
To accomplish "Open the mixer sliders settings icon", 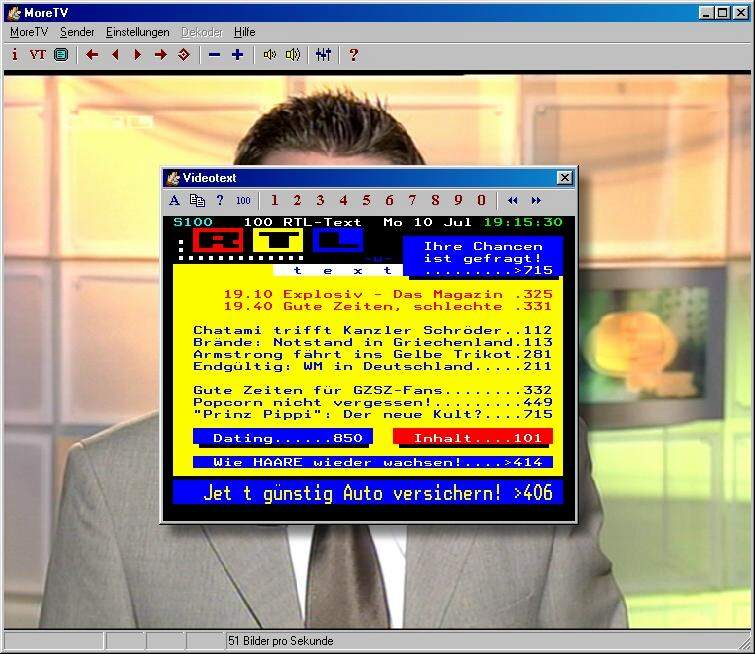I will click(323, 55).
